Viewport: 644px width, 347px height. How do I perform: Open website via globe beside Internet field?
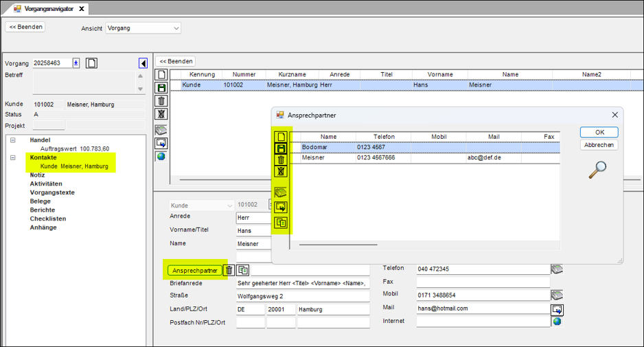[x=557, y=322]
